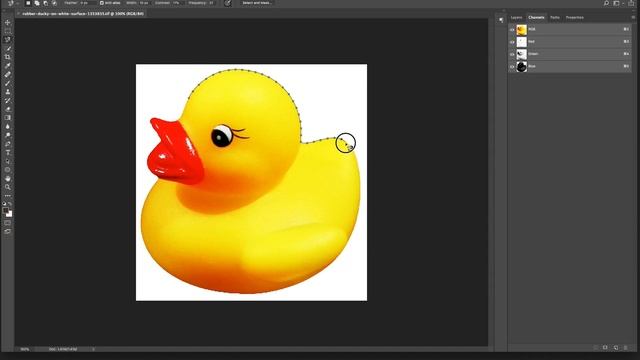Open the Edit Toolbar ellipsis
The width and height of the screenshot is (640, 360).
click(8, 196)
